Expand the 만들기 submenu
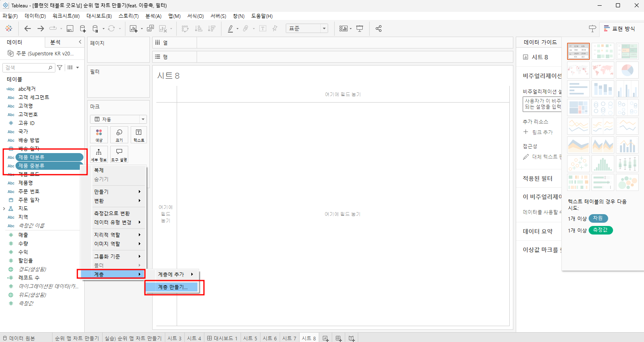644x342 pixels. [117, 192]
